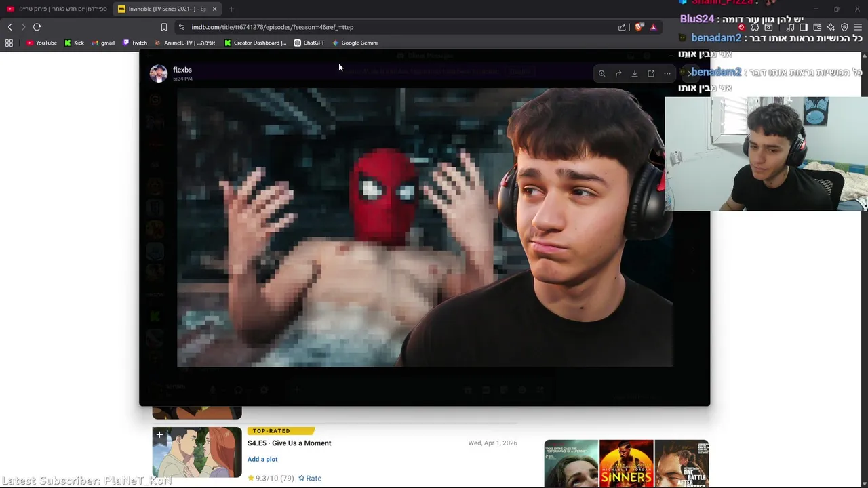Open the browser hamburger main menu
868x488 pixels.
pos(858,27)
